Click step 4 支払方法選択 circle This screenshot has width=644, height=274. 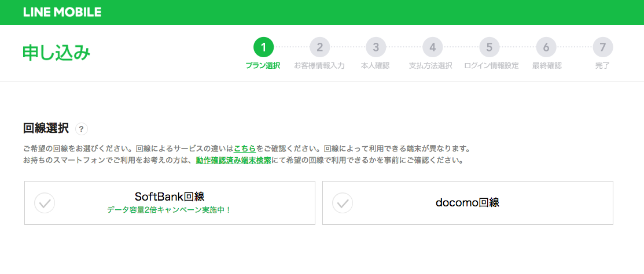point(432,47)
